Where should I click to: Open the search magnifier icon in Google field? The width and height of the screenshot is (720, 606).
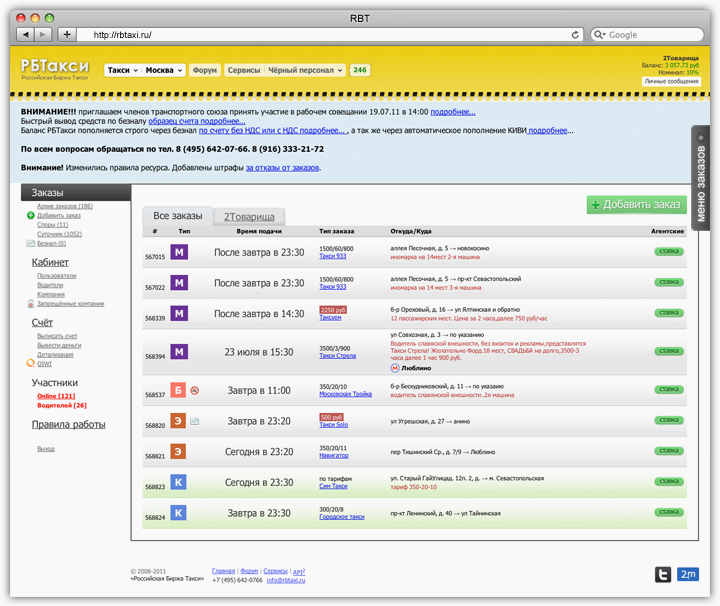(599, 34)
